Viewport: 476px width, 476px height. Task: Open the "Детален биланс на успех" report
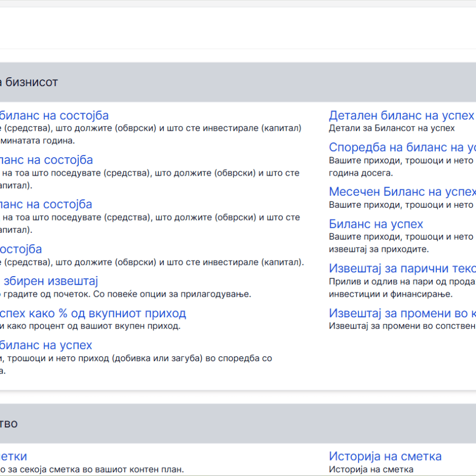[x=401, y=116]
